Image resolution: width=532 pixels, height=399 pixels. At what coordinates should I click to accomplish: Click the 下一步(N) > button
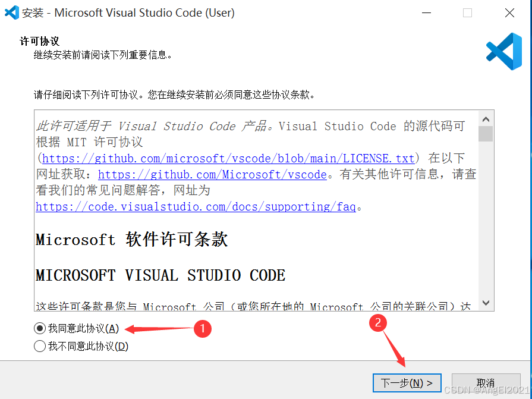coord(407,383)
